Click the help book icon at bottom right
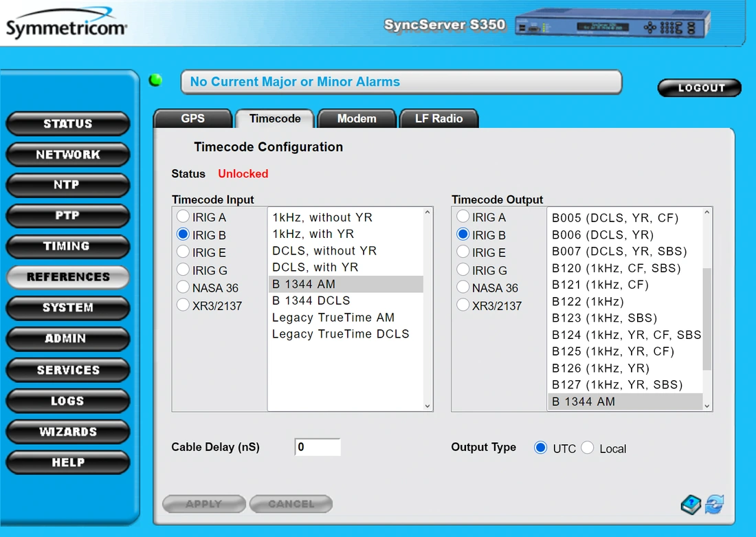This screenshot has width=756, height=537. pyautogui.click(x=691, y=505)
